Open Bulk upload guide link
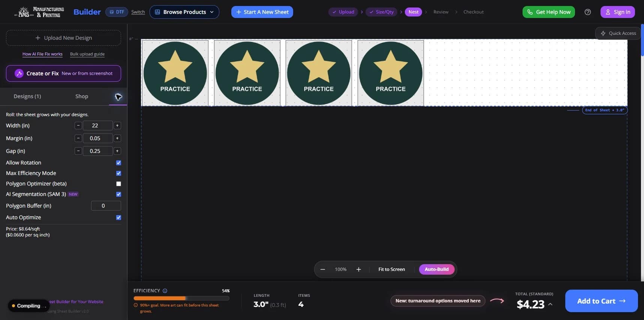This screenshot has width=644, height=320. click(87, 54)
